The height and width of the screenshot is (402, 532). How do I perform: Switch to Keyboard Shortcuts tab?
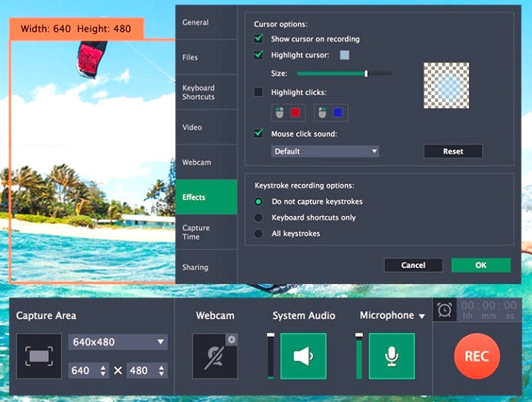coord(206,92)
